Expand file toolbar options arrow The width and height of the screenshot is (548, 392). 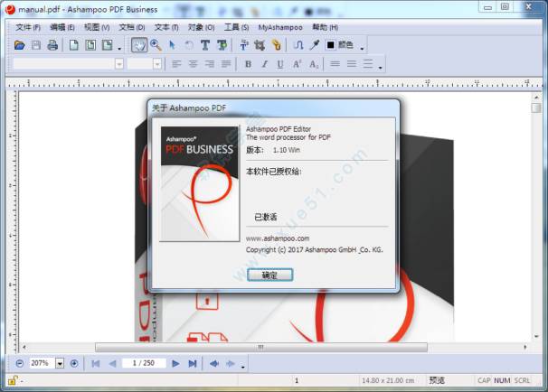coord(119,49)
